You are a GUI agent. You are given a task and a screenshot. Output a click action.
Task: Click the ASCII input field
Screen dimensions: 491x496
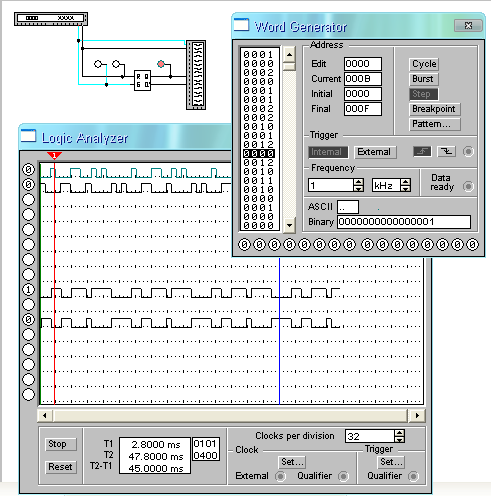[348, 207]
